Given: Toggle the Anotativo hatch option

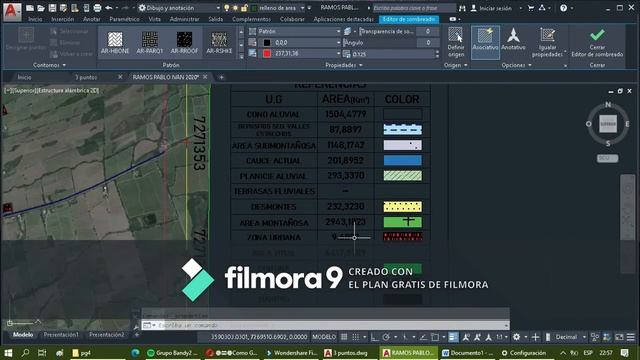Looking at the screenshot, I should (x=513, y=40).
